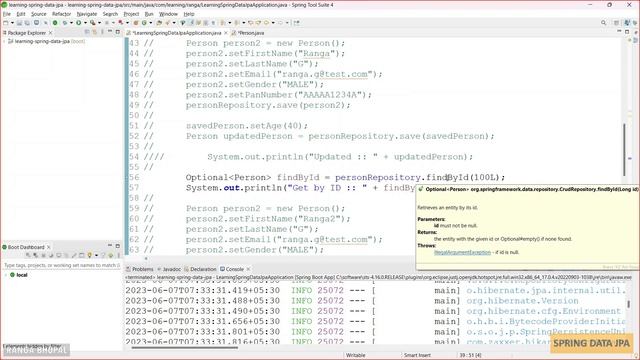
Task: Open the Refactor menu
Action: pyautogui.click(x=62, y=14)
